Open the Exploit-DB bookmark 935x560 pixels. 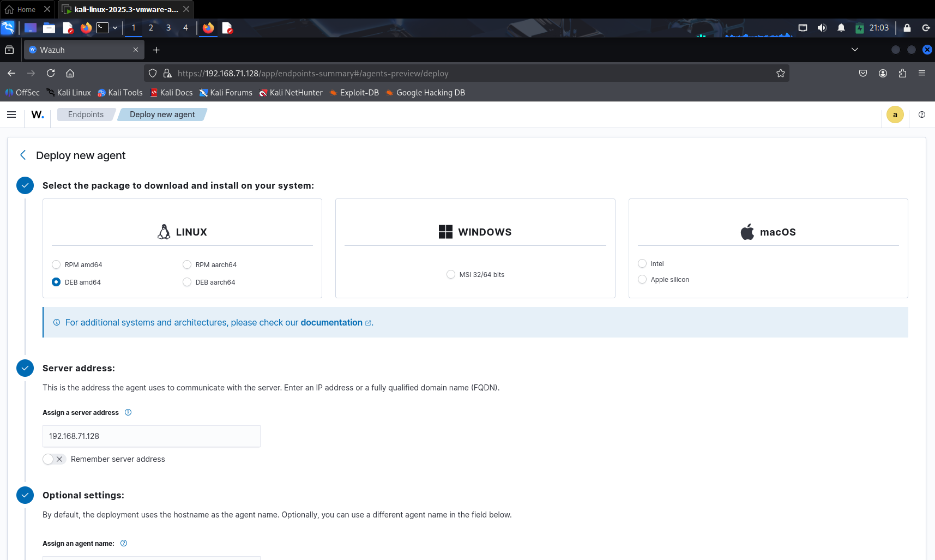point(354,93)
